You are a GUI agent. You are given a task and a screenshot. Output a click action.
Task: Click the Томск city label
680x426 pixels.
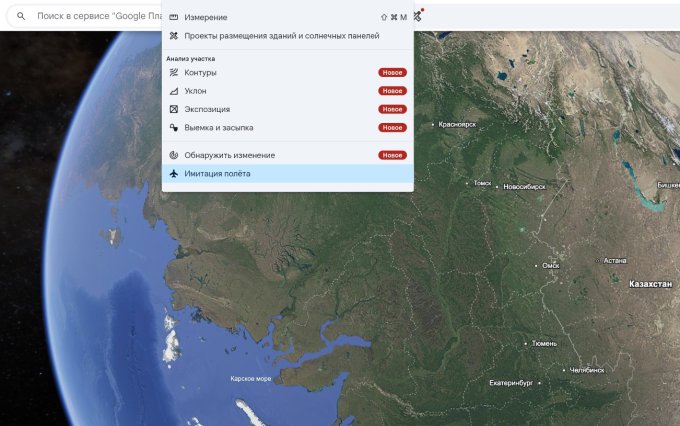[482, 183]
